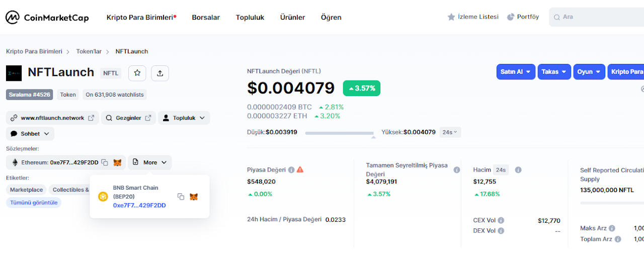Click the $548,020 market cap value
644x257 pixels.
click(x=261, y=182)
